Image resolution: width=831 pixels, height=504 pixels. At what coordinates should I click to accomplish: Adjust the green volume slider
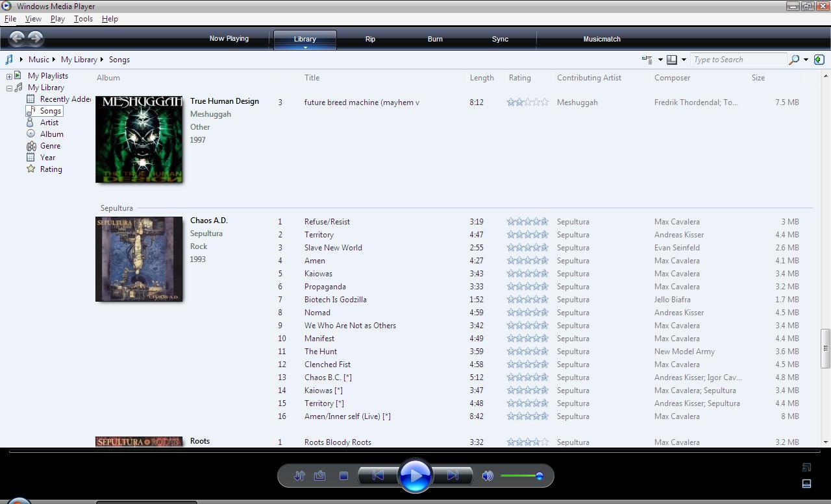pos(522,476)
